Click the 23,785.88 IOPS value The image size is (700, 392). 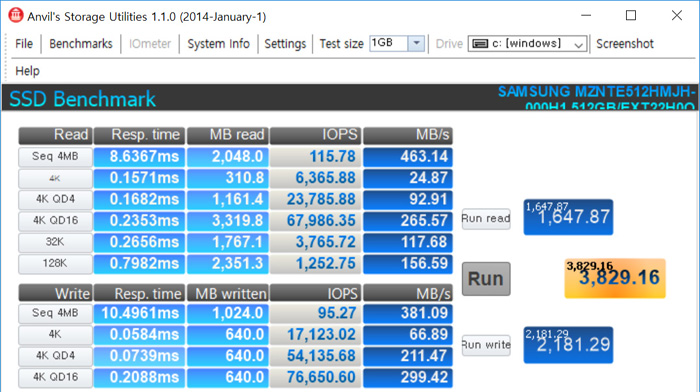[316, 199]
